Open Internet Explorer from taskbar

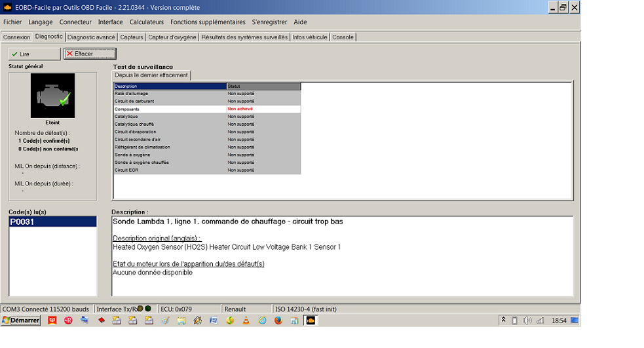tap(262, 320)
